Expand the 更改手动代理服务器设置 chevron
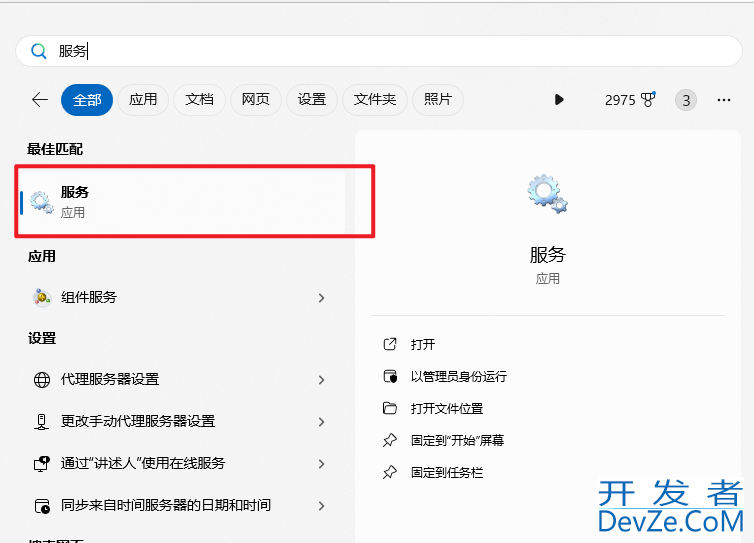Image resolution: width=754 pixels, height=543 pixels. [321, 422]
